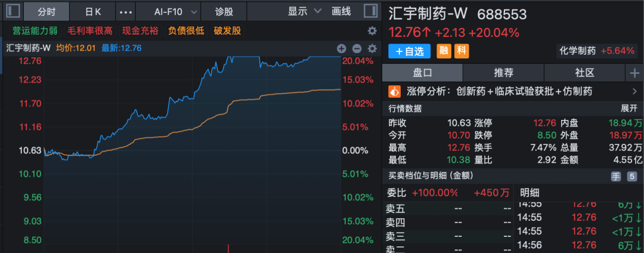Open chart settings gear icon
This screenshot has height=253, width=644.
click(371, 48)
